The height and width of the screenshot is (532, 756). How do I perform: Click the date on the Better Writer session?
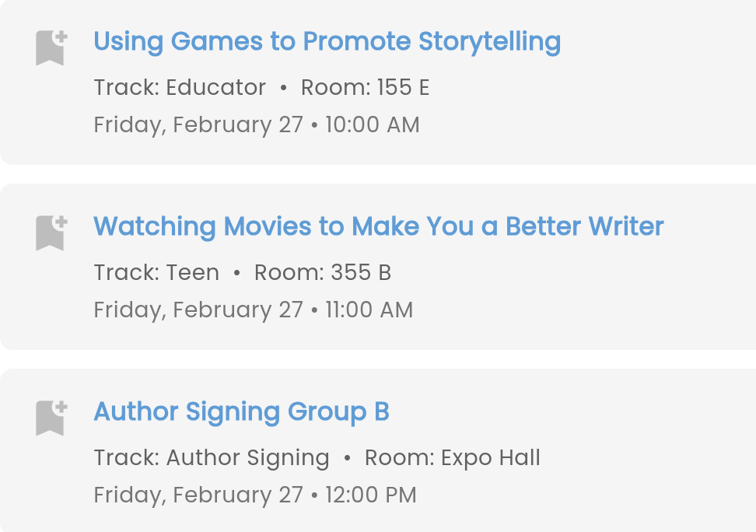click(x=198, y=310)
